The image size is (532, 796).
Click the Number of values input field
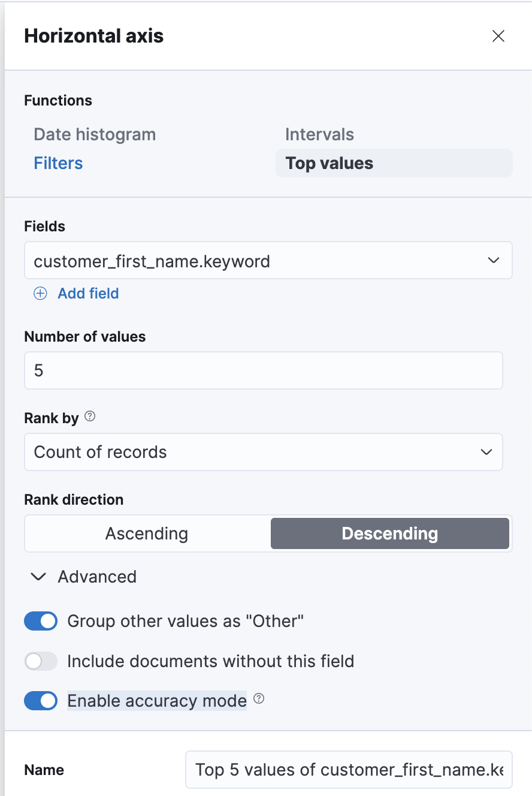click(264, 370)
